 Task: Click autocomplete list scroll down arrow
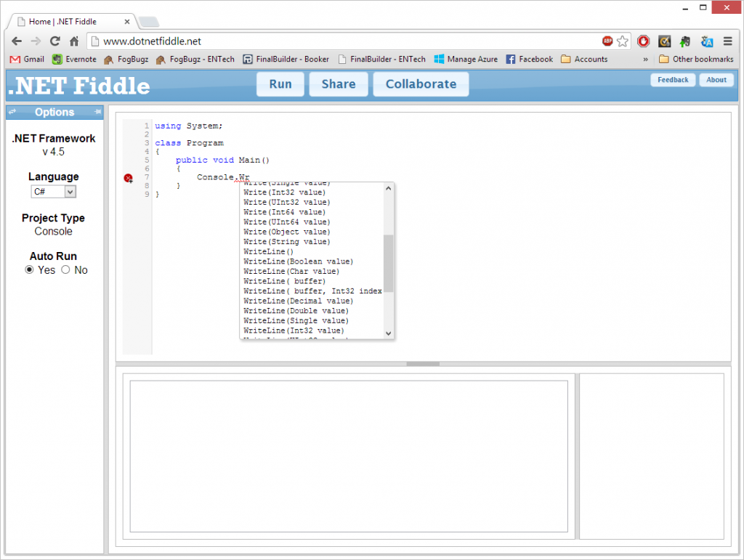click(x=389, y=333)
